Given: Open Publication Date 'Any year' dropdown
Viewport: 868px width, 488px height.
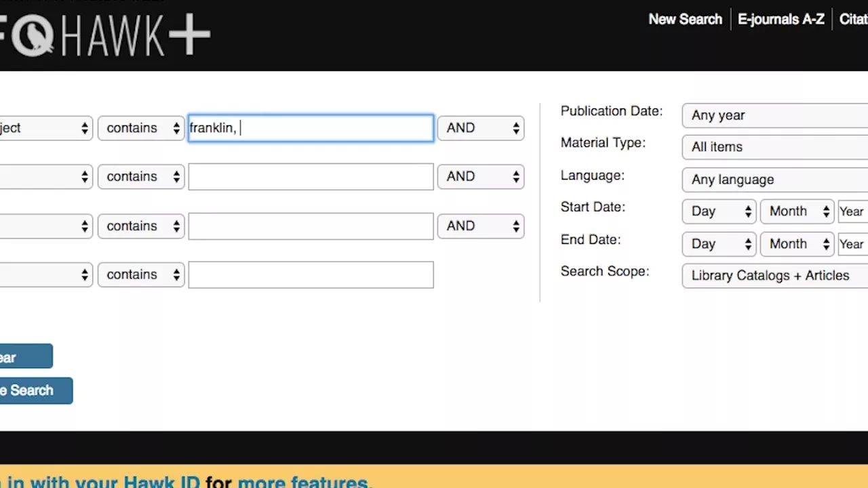Looking at the screenshot, I should click(x=775, y=115).
